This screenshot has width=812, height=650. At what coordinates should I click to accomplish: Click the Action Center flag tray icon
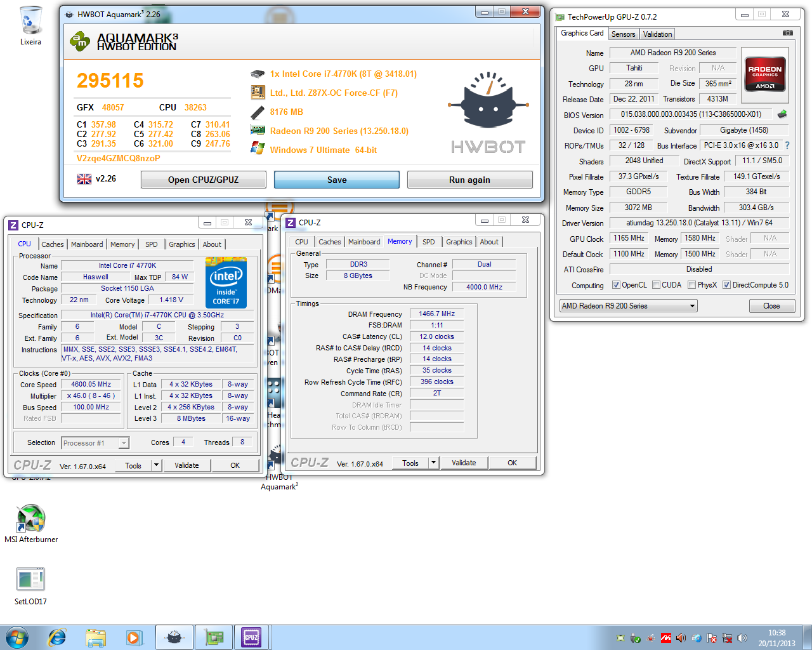coord(712,638)
